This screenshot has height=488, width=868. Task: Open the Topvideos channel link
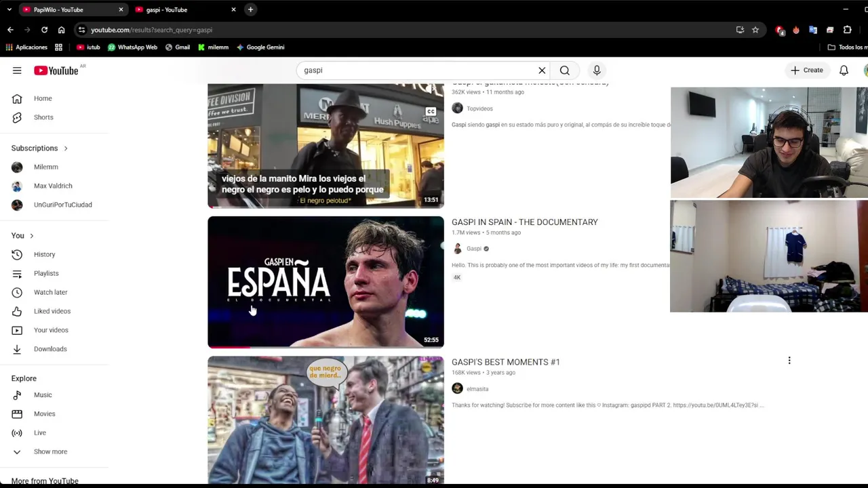pyautogui.click(x=479, y=108)
